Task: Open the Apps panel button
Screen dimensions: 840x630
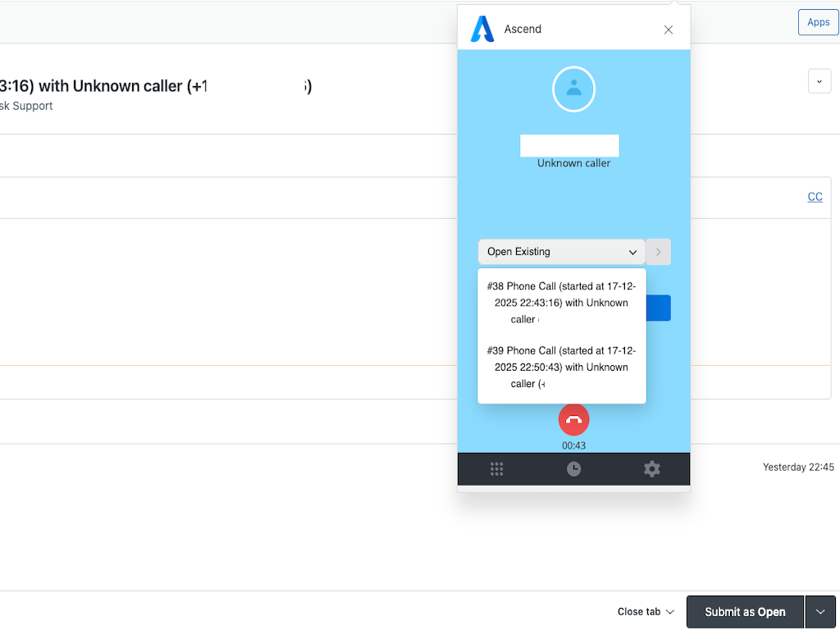Action: click(818, 22)
